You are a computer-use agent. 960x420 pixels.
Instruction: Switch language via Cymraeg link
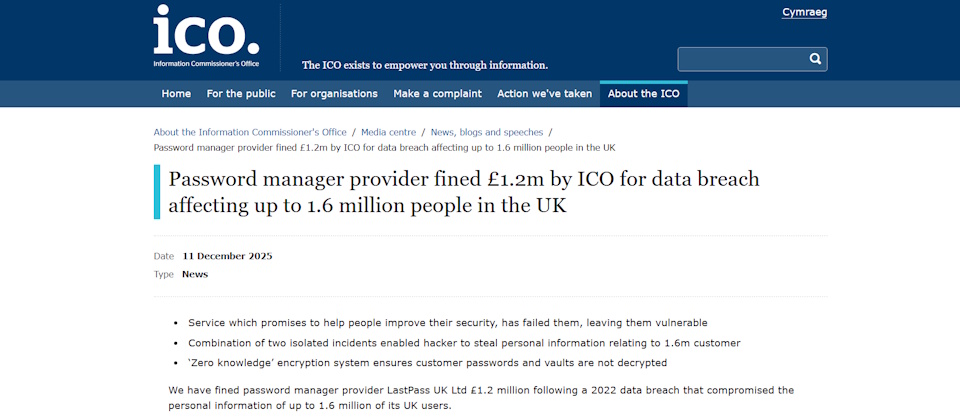804,13
